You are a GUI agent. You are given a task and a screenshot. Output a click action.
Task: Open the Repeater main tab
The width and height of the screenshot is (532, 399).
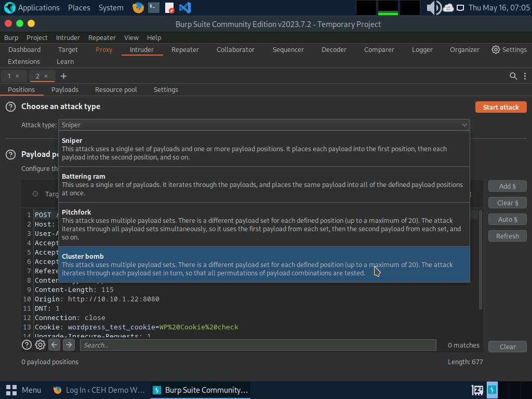[x=185, y=50]
